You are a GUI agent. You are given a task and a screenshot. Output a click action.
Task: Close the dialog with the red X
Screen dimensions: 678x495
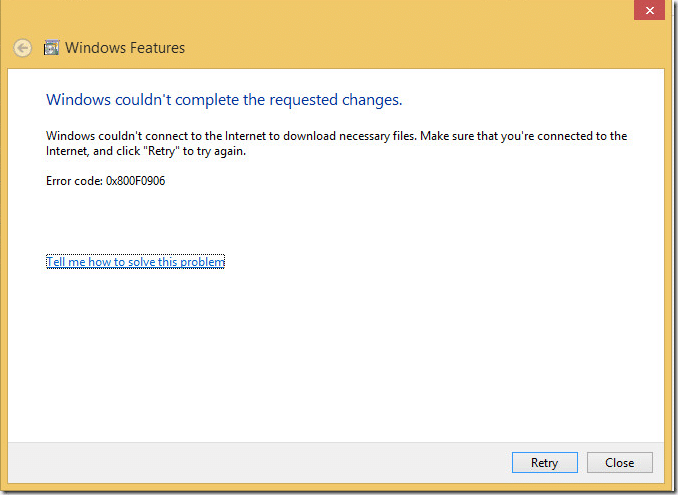649,8
